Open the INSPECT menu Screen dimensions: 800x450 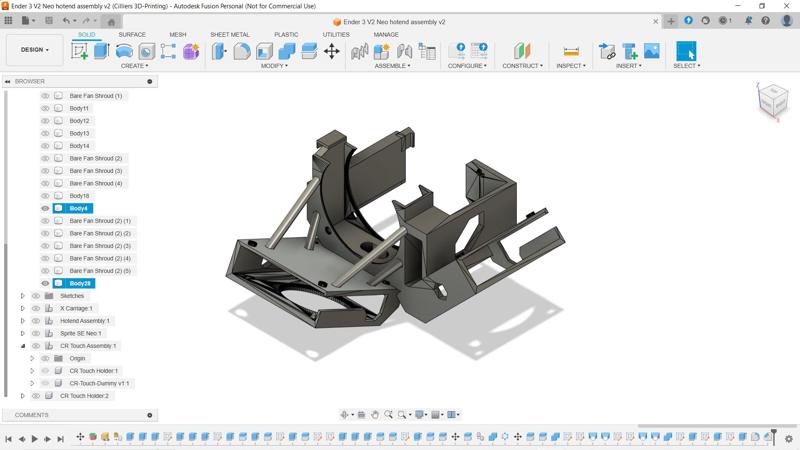(x=571, y=66)
